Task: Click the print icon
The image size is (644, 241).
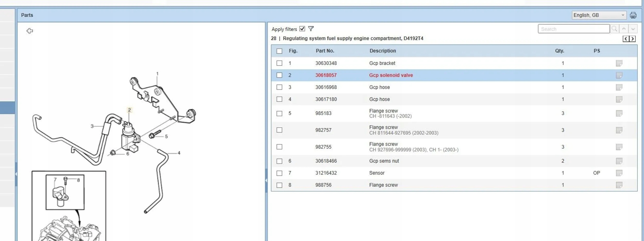Action: [x=633, y=15]
